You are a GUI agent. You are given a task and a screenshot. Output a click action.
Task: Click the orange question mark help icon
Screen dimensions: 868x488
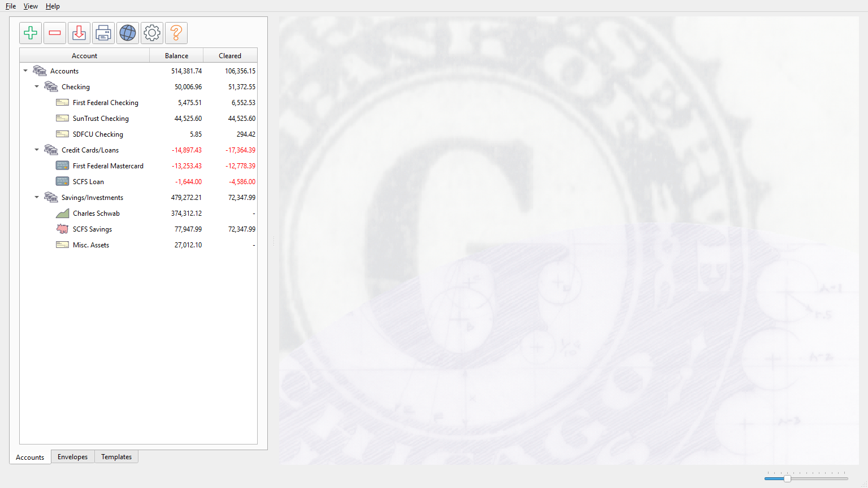click(176, 33)
